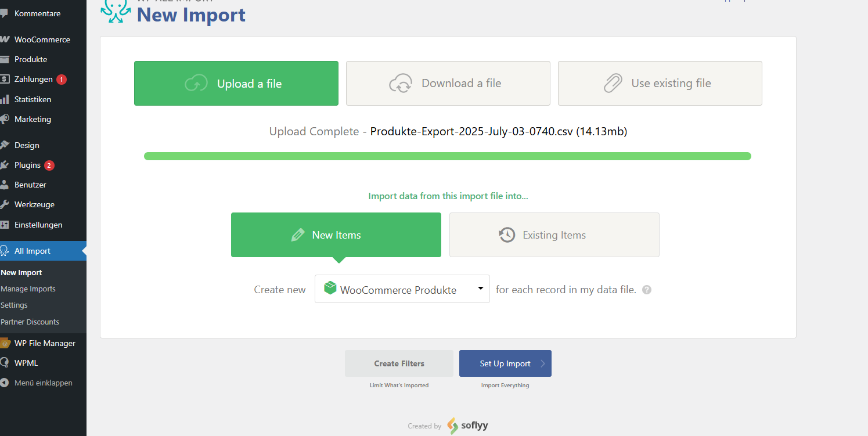Click the All Import octopus sidebar icon

coord(5,251)
